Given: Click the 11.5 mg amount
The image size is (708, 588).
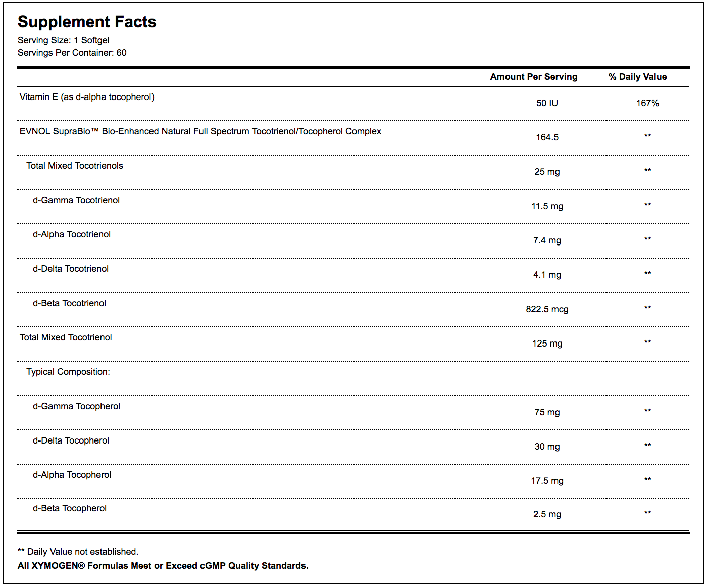Looking at the screenshot, I should point(547,206).
